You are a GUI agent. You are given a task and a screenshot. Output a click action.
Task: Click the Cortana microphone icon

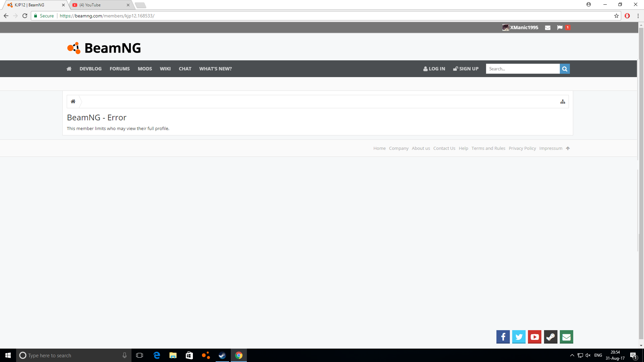pos(124,355)
